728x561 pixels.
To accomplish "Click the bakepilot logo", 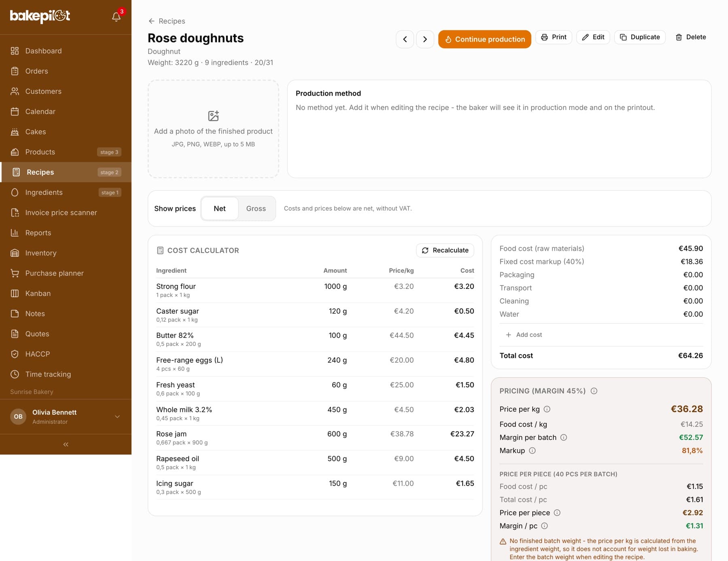I will (x=40, y=16).
